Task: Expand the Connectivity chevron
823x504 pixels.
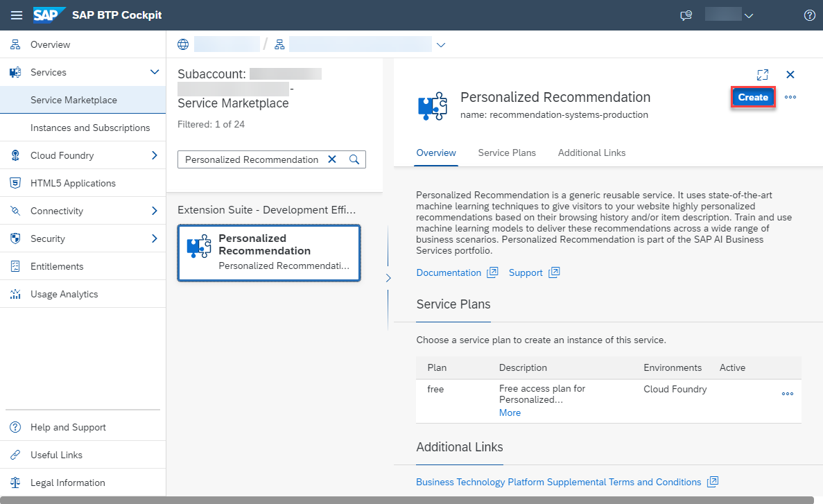Action: [x=155, y=211]
